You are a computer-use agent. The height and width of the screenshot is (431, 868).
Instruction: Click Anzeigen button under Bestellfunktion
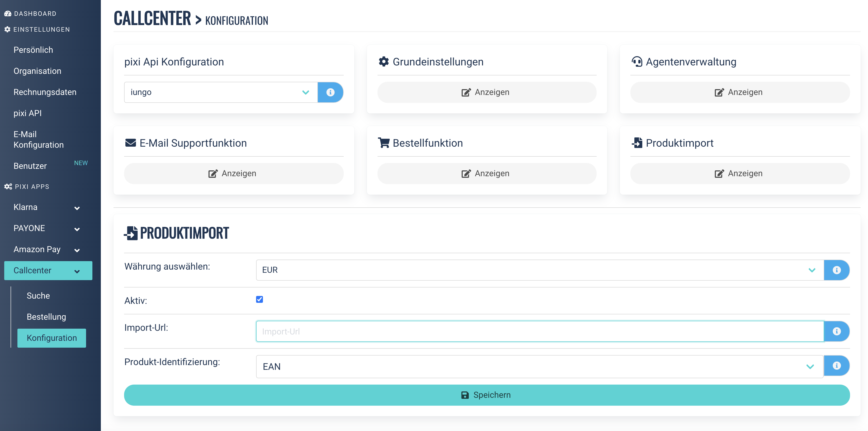click(x=487, y=173)
